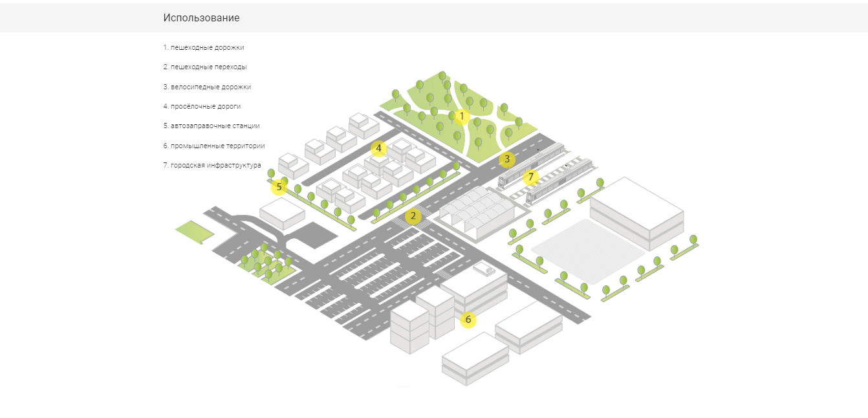Click "4. просёлочные дороги" in the list
Screen dimensions: 868x418
click(204, 106)
